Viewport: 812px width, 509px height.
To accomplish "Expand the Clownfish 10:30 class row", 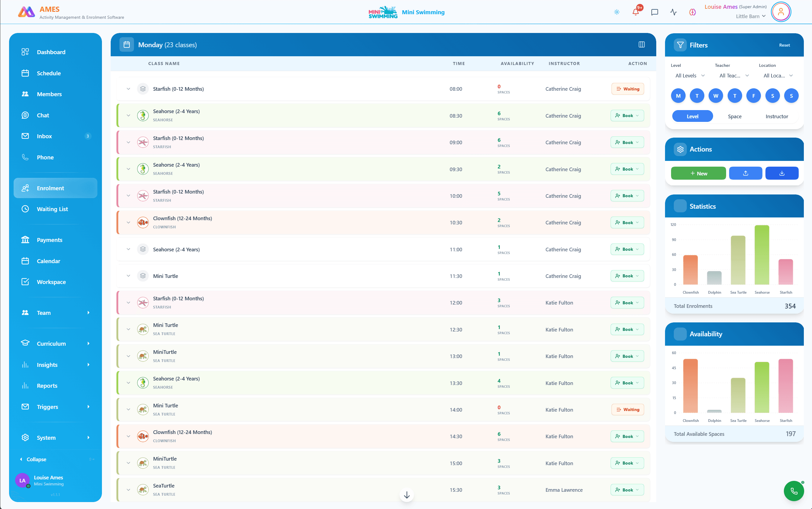I will pos(128,222).
